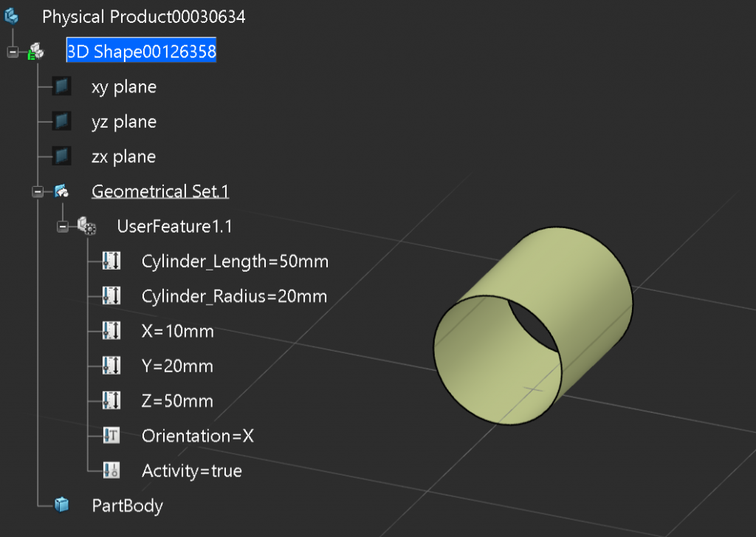The image size is (756, 537).
Task: Click the UserFeature1.1 gear icon
Action: pyautogui.click(x=87, y=226)
